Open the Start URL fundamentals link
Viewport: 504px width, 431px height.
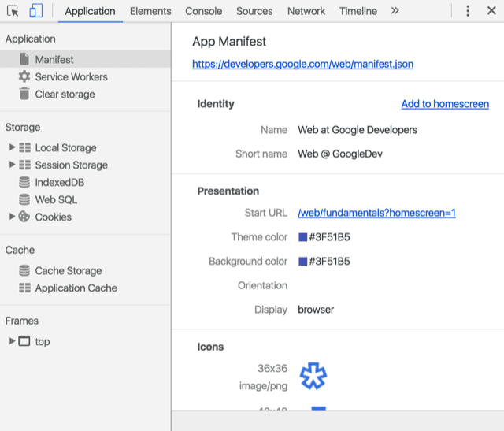pyautogui.click(x=376, y=213)
